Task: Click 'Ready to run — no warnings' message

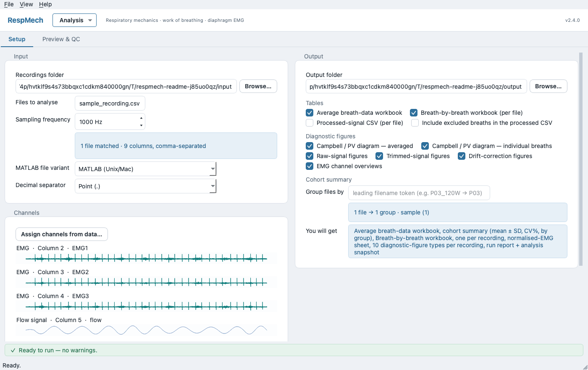Action: pos(58,350)
